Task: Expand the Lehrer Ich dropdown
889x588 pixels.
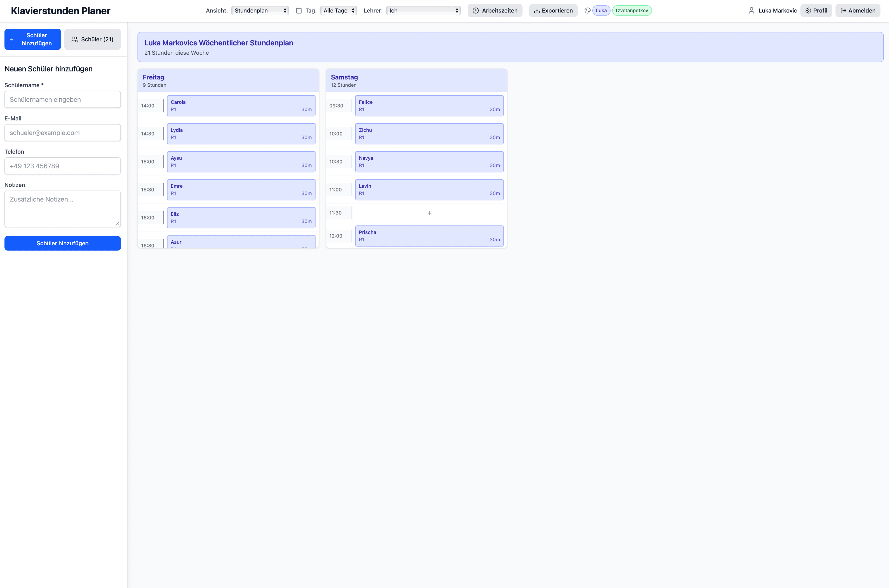Action: [423, 10]
